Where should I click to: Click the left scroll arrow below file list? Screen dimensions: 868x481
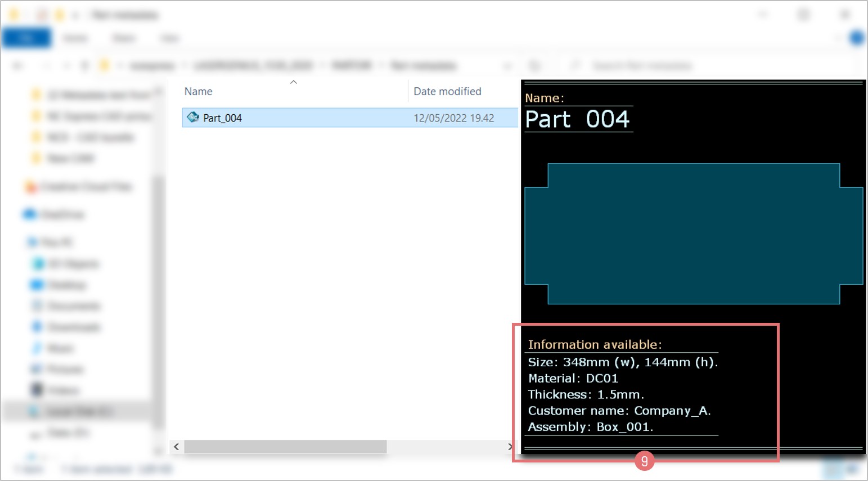tap(177, 447)
